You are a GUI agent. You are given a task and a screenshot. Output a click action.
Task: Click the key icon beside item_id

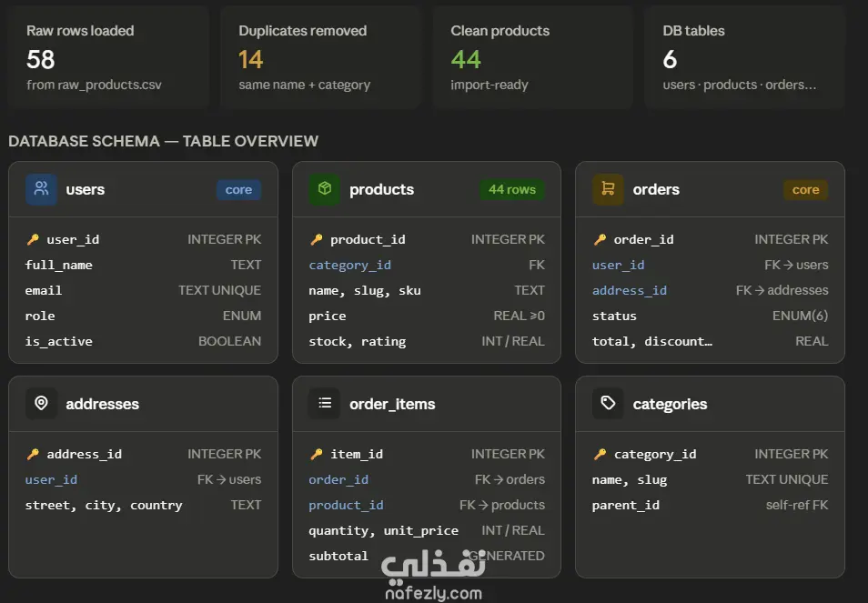click(316, 454)
